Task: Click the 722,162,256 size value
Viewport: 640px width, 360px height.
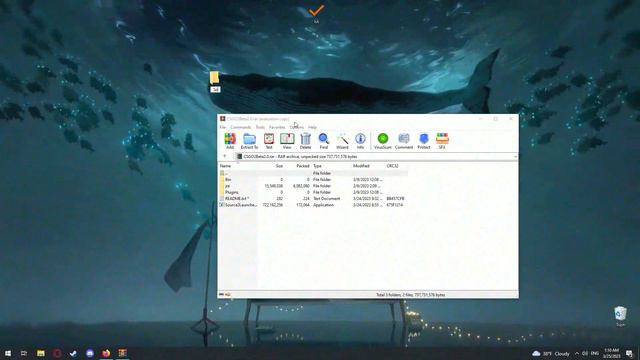Action: [x=273, y=205]
